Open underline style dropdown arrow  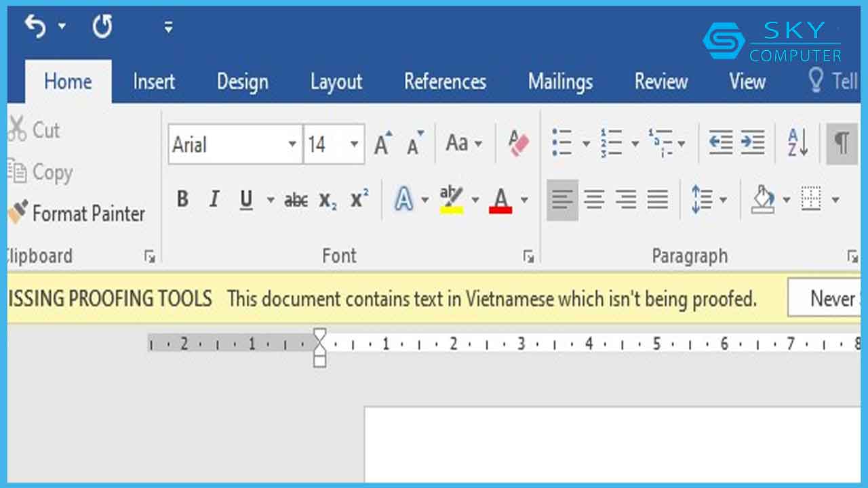(271, 200)
